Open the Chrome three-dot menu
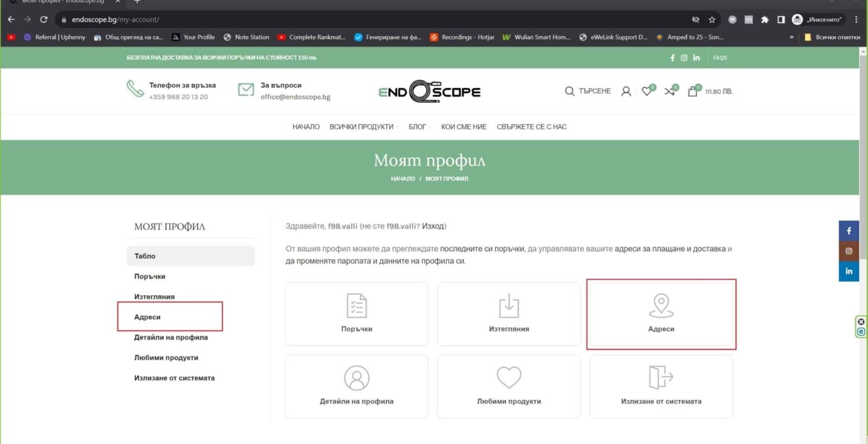 pyautogui.click(x=856, y=20)
